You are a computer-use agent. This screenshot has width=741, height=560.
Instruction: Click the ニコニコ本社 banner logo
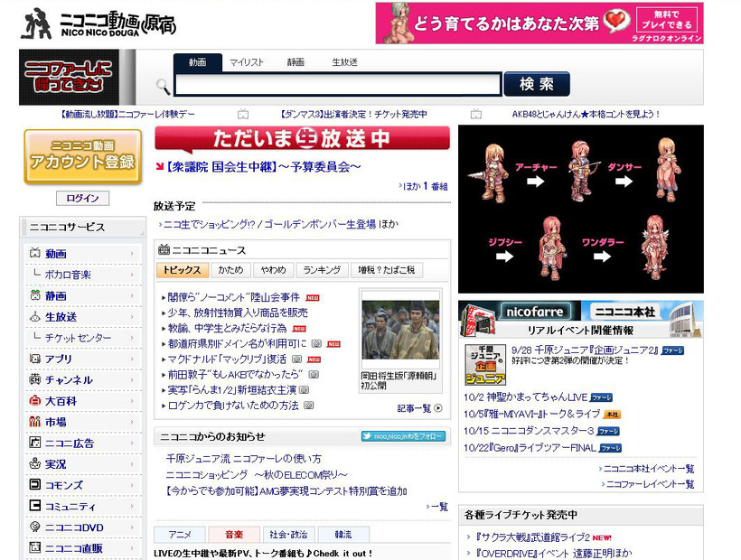(624, 312)
